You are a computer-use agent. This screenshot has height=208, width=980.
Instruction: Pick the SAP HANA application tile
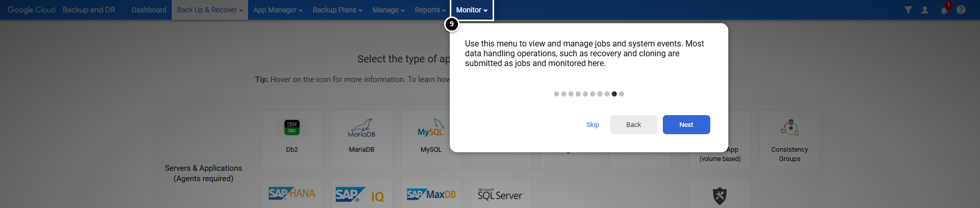click(292, 194)
